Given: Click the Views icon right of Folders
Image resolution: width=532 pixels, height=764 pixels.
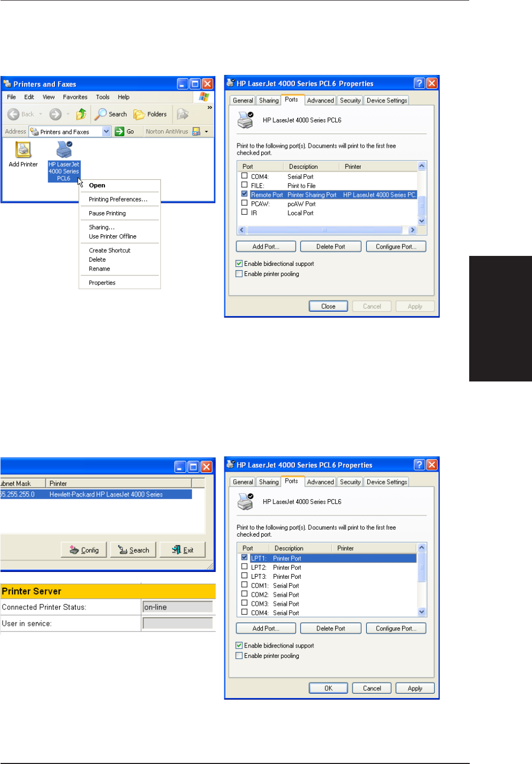Looking at the screenshot, I should pos(183,114).
